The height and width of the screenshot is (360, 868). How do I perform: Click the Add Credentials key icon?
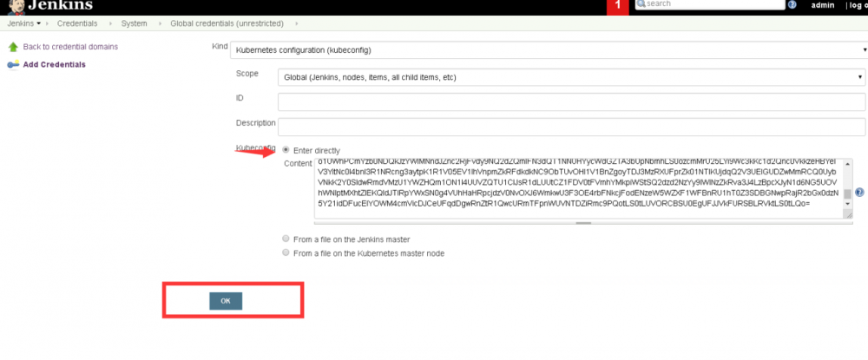coord(13,64)
